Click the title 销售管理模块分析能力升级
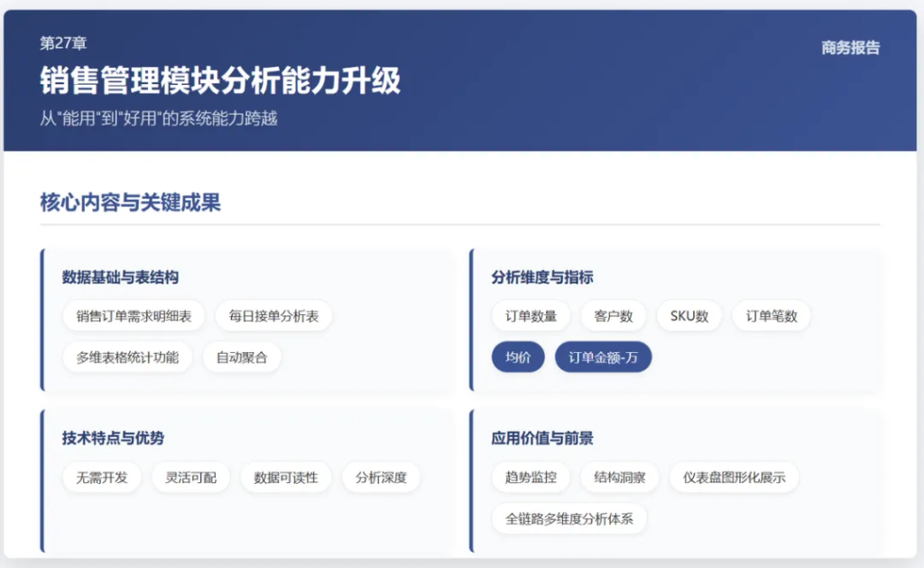The height and width of the screenshot is (568, 924). point(220,80)
